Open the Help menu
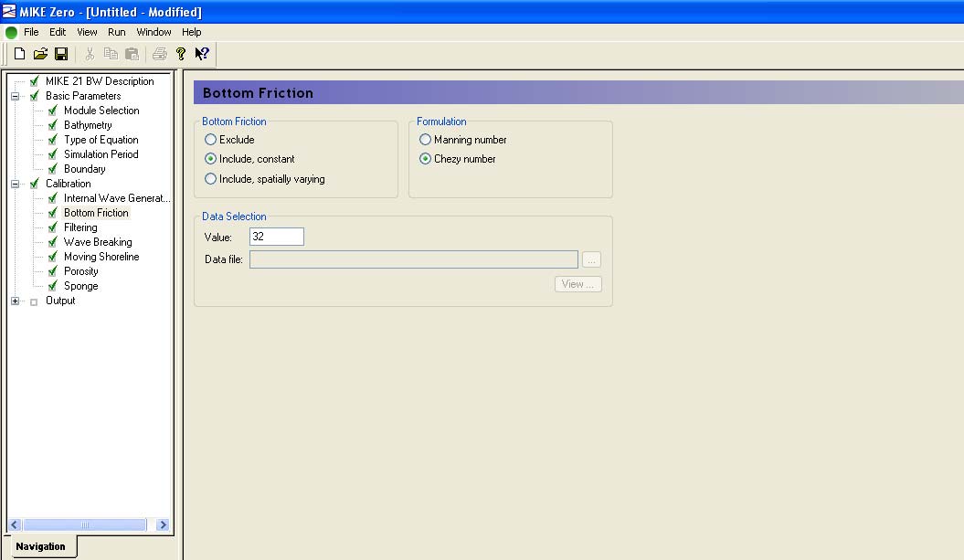This screenshot has width=964, height=560. coord(191,32)
